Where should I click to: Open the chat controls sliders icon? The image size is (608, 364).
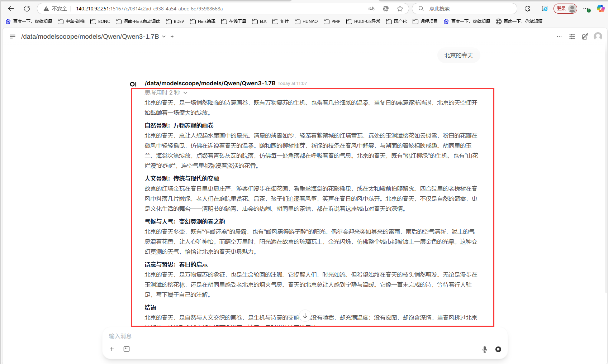tap(572, 37)
